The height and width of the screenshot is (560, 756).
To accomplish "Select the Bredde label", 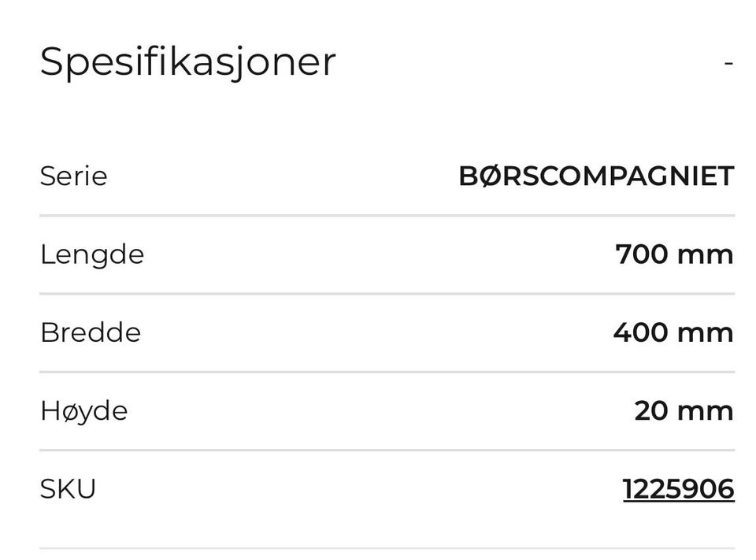I will [91, 332].
